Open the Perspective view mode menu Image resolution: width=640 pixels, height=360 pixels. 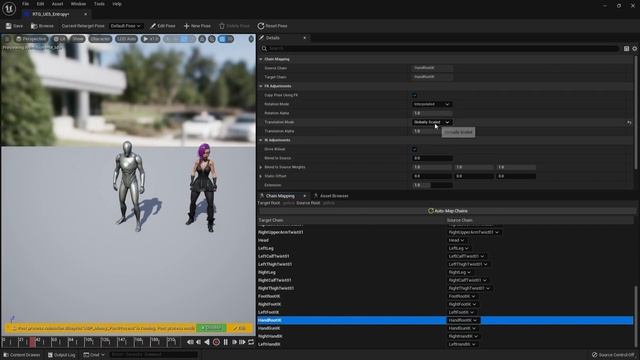[x=31, y=39]
